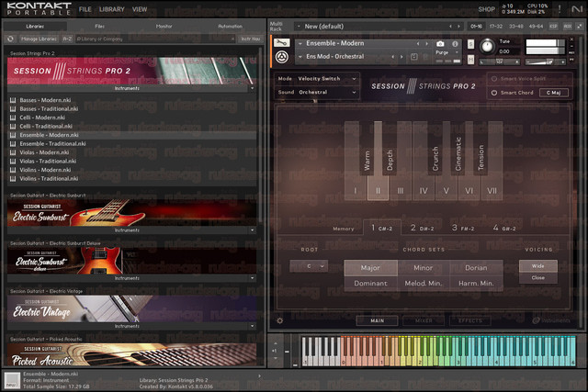Click the output volume slider

(x=545, y=62)
